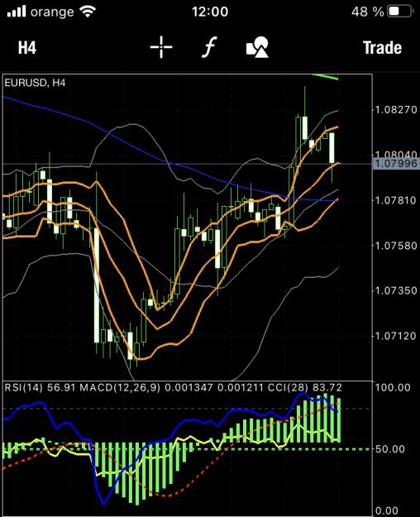
Task: Open the indicators (f) menu
Action: coord(209,47)
